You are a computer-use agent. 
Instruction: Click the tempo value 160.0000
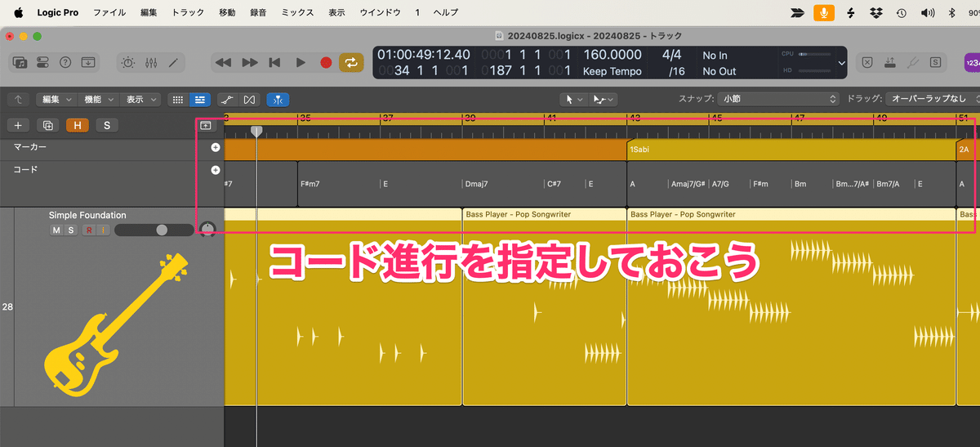[x=612, y=55]
